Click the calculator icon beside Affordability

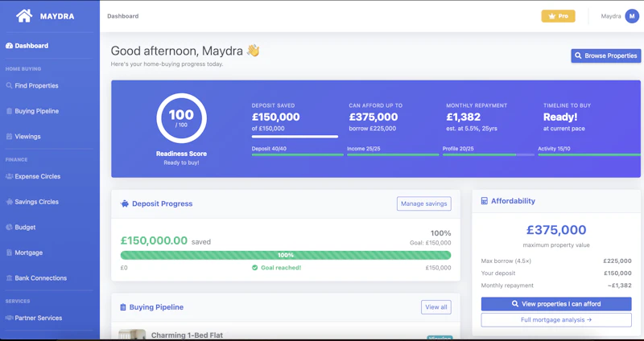(x=485, y=201)
